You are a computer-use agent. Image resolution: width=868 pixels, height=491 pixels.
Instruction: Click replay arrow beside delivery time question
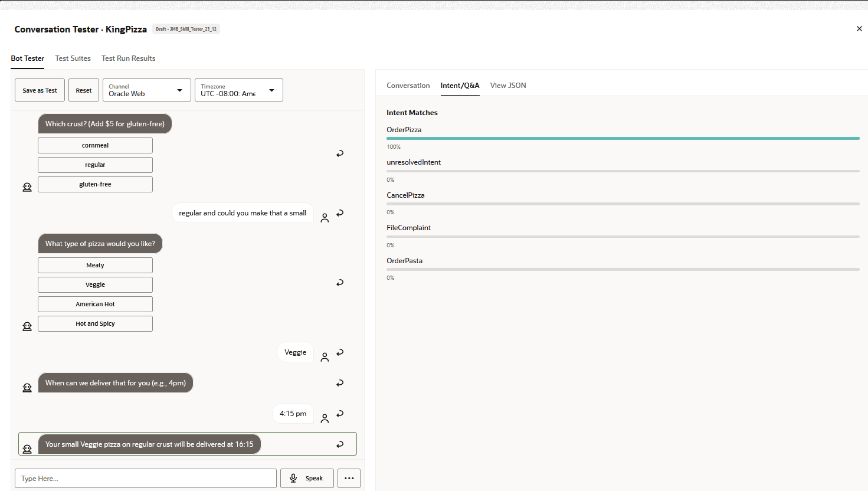[340, 383]
